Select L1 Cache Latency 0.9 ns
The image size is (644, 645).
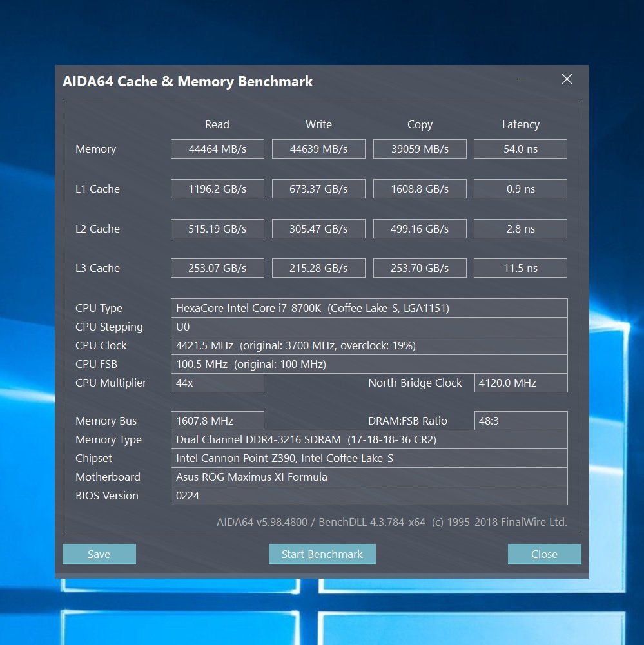520,189
